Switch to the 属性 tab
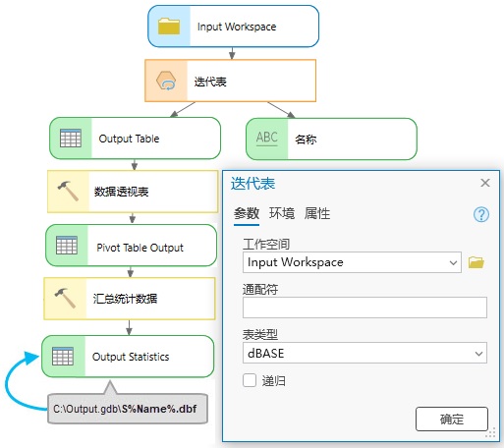This screenshot has width=504, height=448. coord(317,213)
